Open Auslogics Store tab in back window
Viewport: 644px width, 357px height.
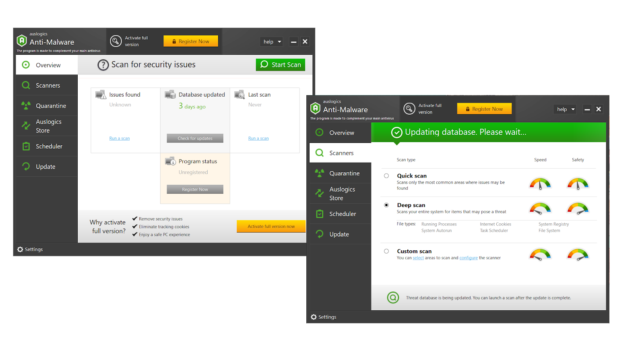pyautogui.click(x=47, y=126)
